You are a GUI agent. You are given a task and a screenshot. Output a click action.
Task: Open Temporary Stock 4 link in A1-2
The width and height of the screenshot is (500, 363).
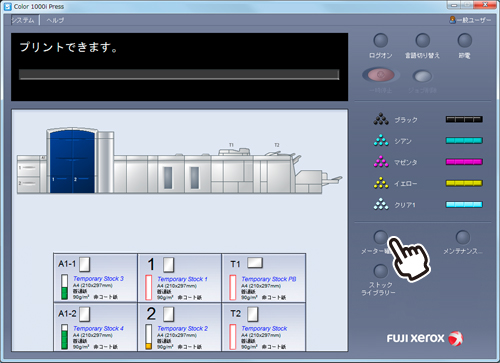pyautogui.click(x=98, y=328)
